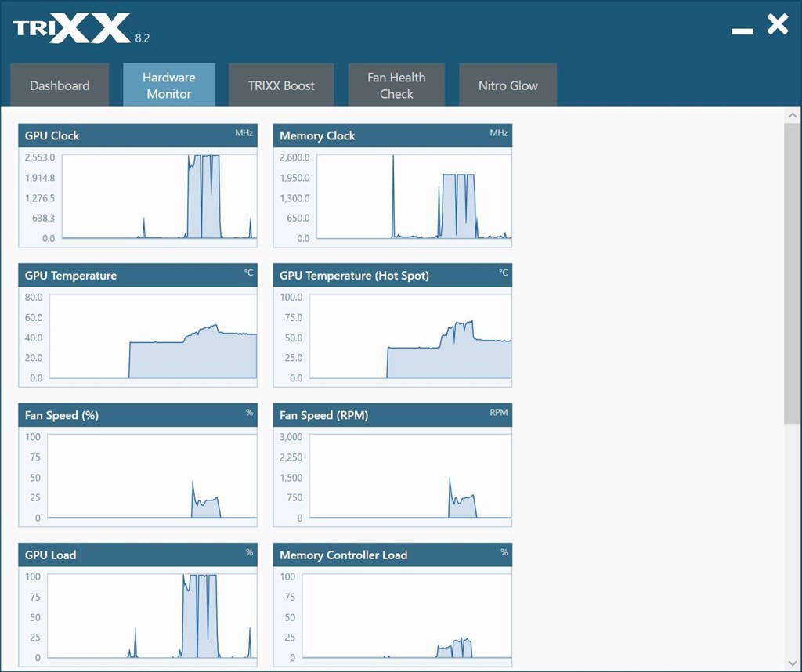Click the GPU Clock graph panel
The width and height of the screenshot is (802, 672).
click(x=159, y=196)
